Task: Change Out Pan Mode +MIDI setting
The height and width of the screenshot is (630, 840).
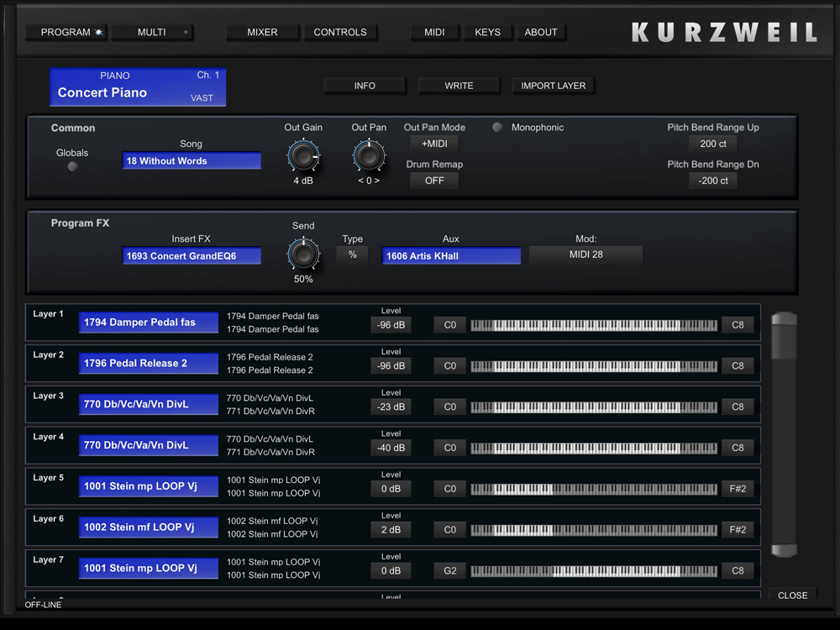Action: coord(434,144)
